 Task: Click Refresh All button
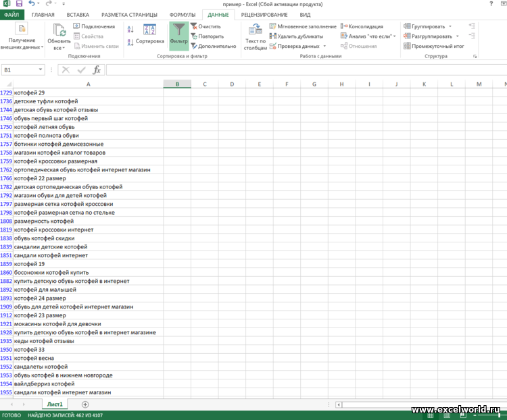59,36
